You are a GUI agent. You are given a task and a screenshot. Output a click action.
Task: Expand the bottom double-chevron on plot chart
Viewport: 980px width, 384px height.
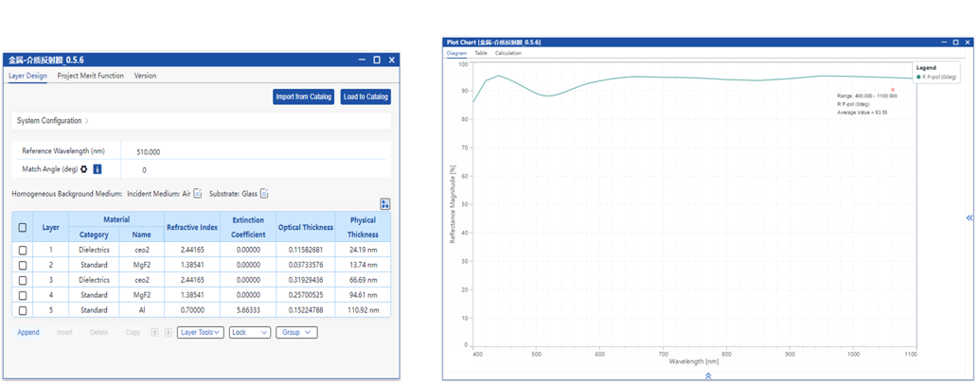tap(707, 375)
